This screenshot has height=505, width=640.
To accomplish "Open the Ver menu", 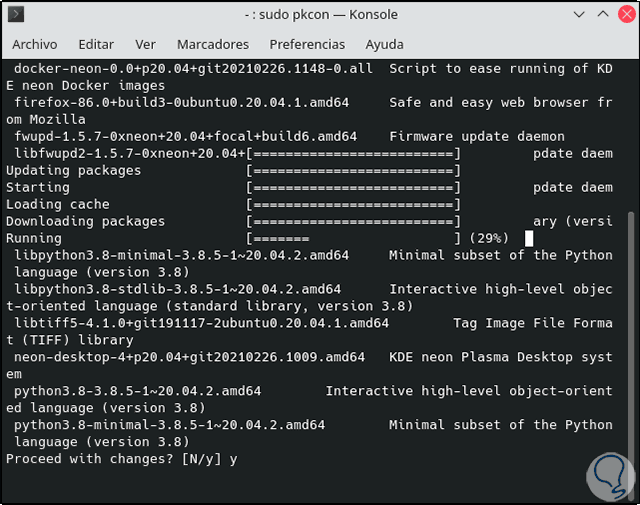I will coord(146,45).
